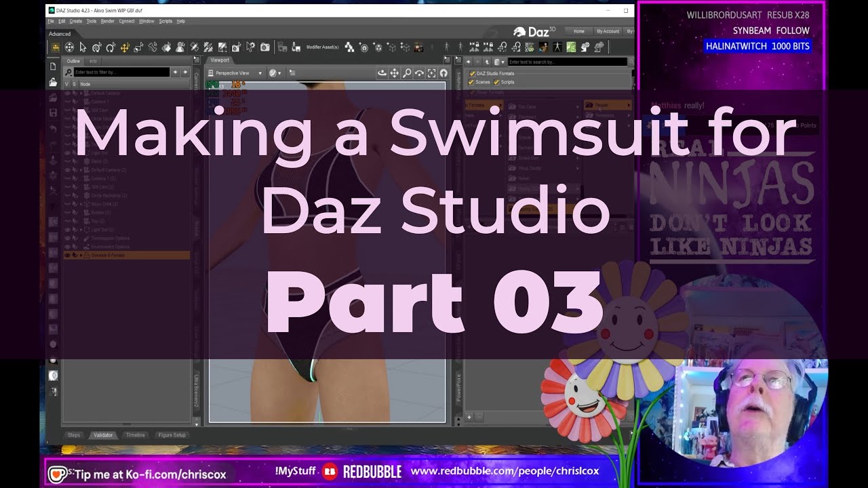
Task: Click the Node column header
Action: click(x=85, y=84)
